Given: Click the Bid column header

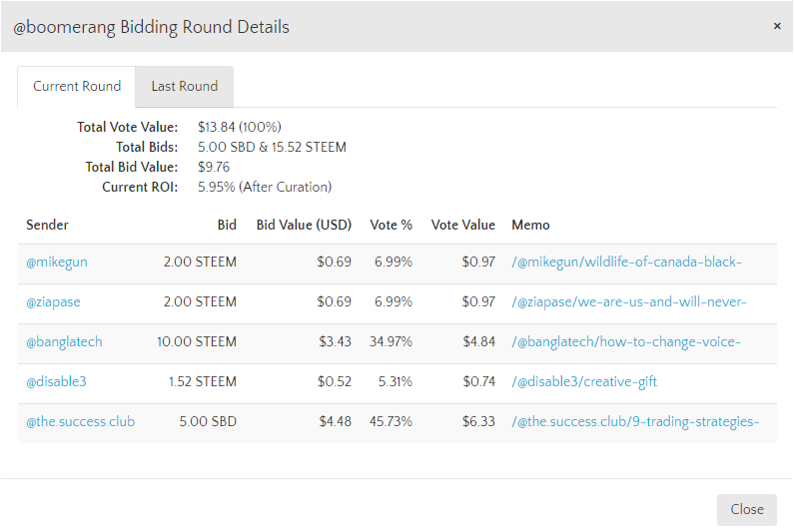Looking at the screenshot, I should 227,226.
